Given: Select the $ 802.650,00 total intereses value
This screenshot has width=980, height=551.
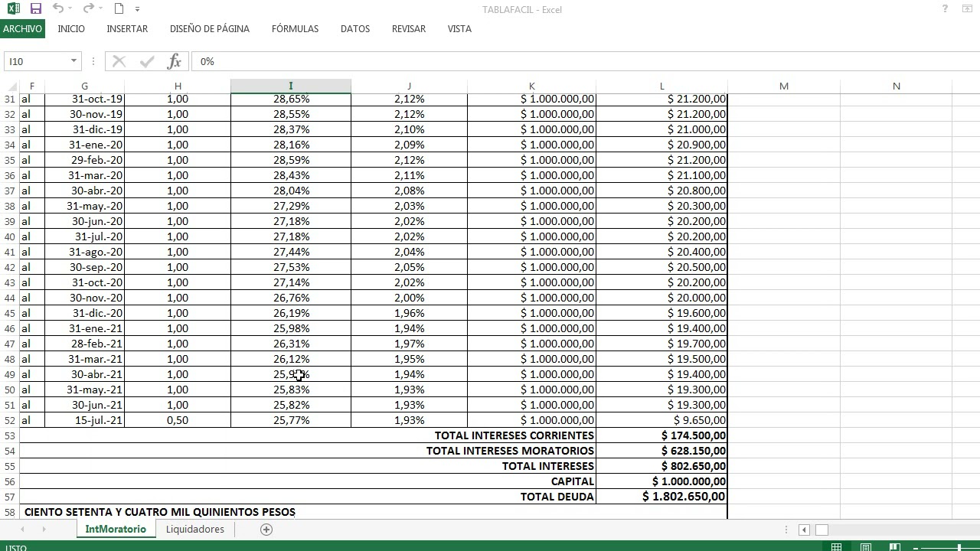Looking at the screenshot, I should (662, 466).
